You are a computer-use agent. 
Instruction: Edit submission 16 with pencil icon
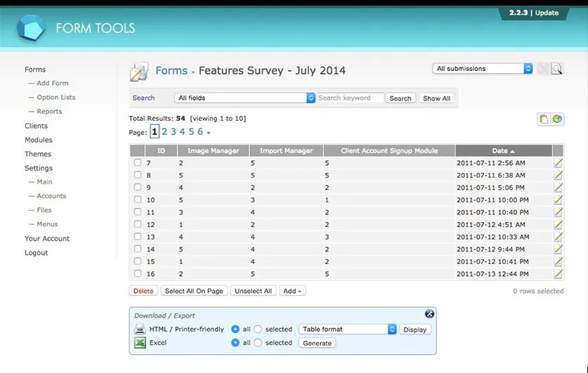click(558, 274)
